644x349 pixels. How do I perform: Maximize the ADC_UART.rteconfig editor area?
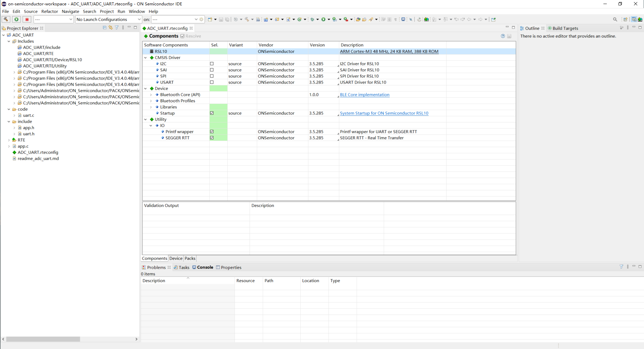pyautogui.click(x=513, y=27)
